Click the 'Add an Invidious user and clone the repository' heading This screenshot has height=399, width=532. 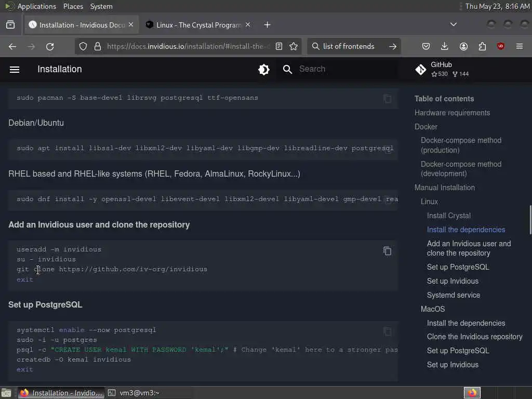point(99,225)
